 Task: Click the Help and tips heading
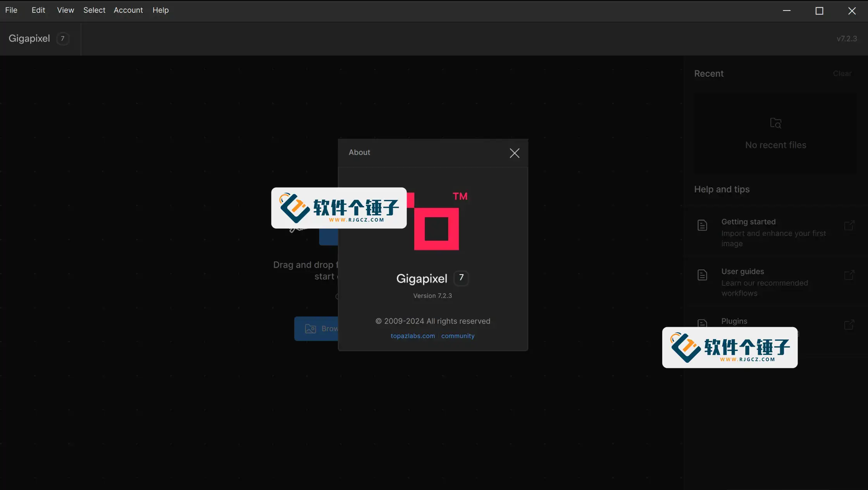click(722, 189)
